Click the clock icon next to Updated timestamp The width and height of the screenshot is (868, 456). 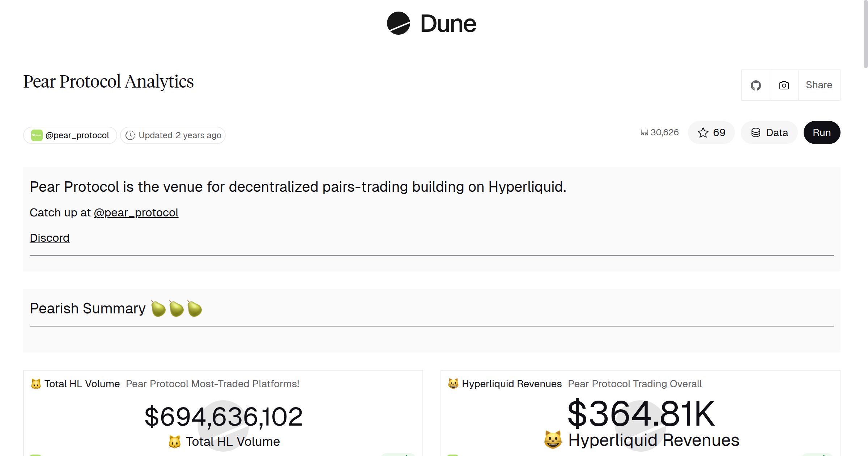[131, 135]
